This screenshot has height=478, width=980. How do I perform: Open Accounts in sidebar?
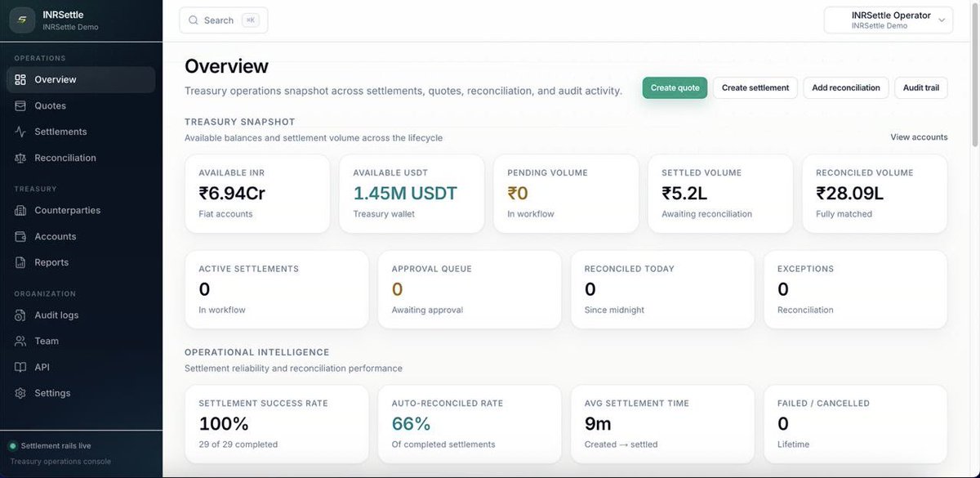(x=81, y=236)
